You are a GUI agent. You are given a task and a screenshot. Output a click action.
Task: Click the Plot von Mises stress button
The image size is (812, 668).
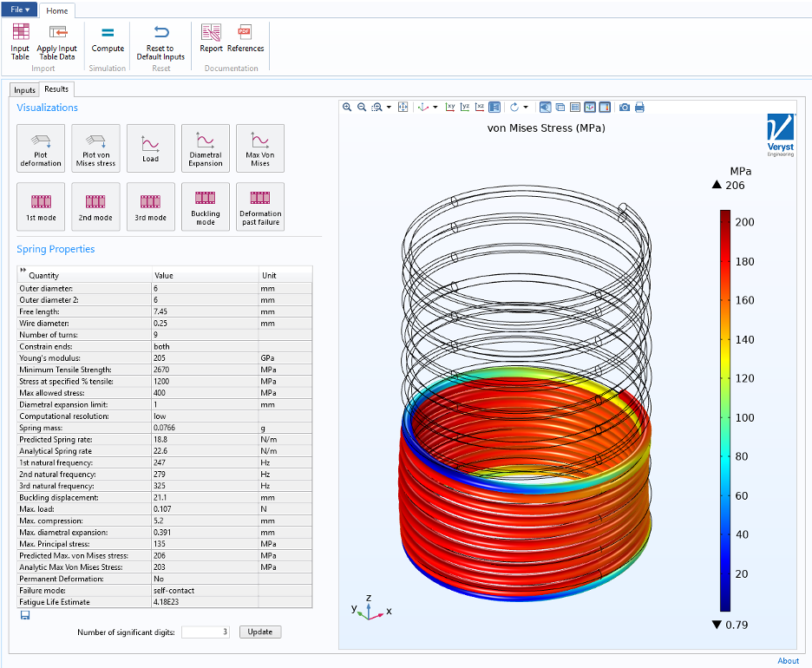pyautogui.click(x=95, y=148)
